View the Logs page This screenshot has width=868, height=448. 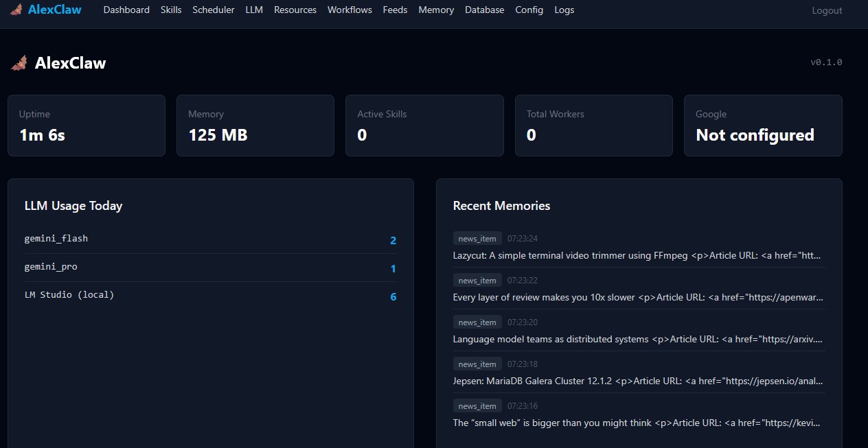click(564, 10)
